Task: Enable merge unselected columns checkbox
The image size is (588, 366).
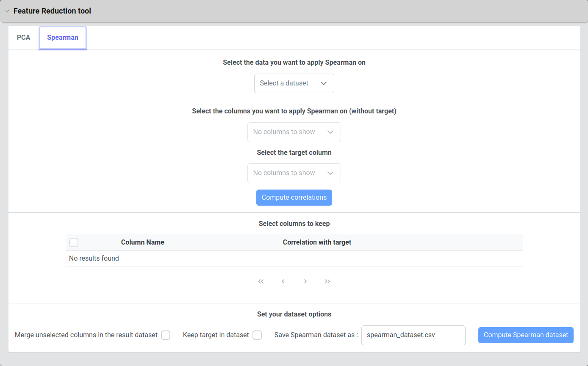Action: coord(166,335)
